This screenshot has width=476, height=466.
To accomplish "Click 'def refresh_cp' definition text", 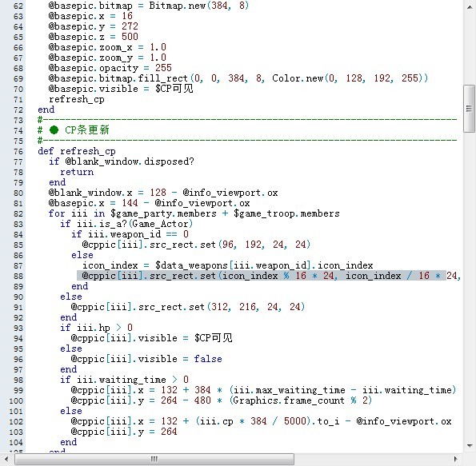I will [77, 151].
